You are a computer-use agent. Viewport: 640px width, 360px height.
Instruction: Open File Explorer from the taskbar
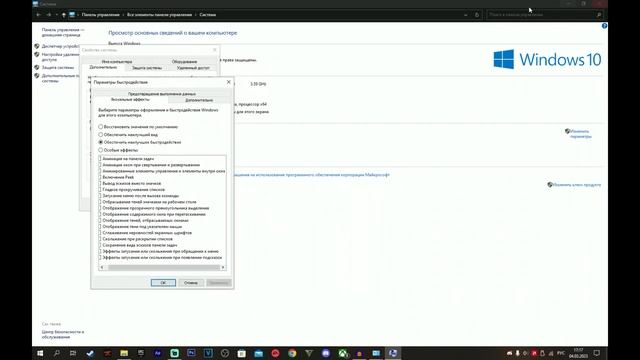(124, 353)
